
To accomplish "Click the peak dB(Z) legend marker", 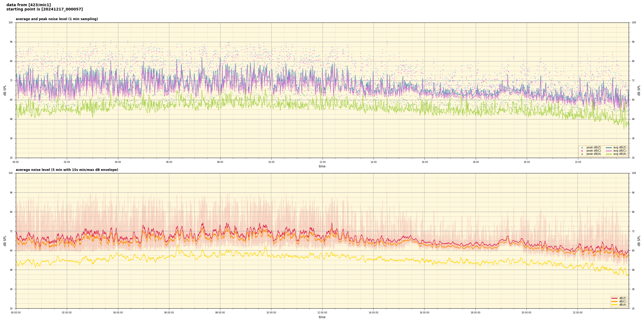I will pos(582,148).
